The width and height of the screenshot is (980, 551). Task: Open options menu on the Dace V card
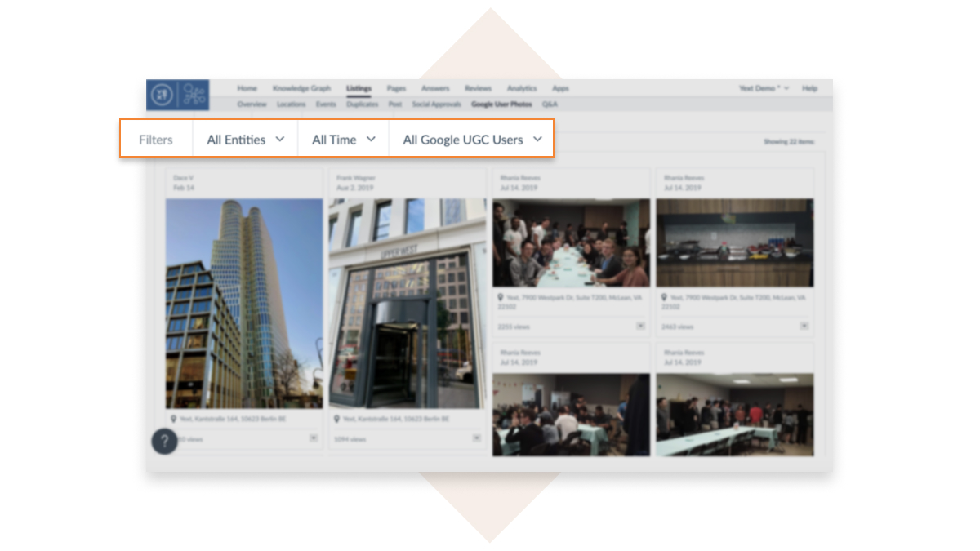tap(314, 438)
